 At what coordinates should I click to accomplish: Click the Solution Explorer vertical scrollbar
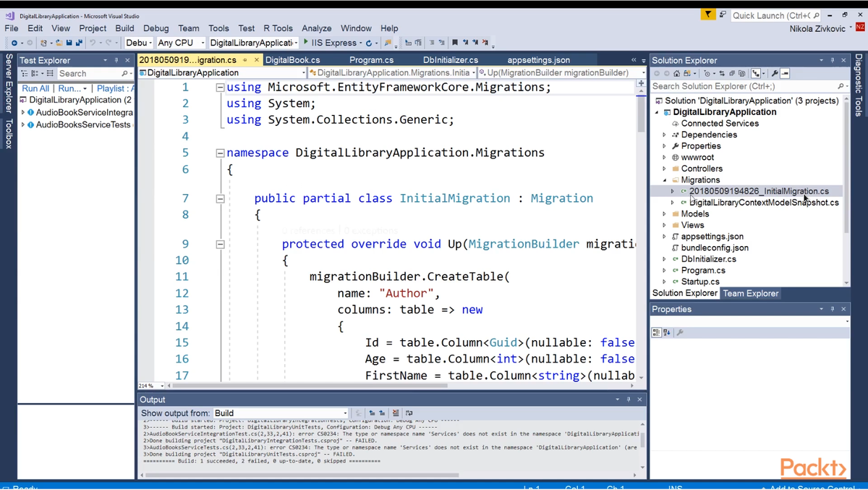(x=847, y=190)
